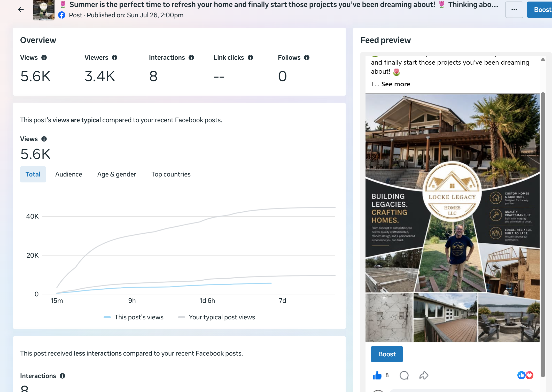Image resolution: width=552 pixels, height=392 pixels.
Task: Click the info icon beside Viewers
Action: coord(114,57)
